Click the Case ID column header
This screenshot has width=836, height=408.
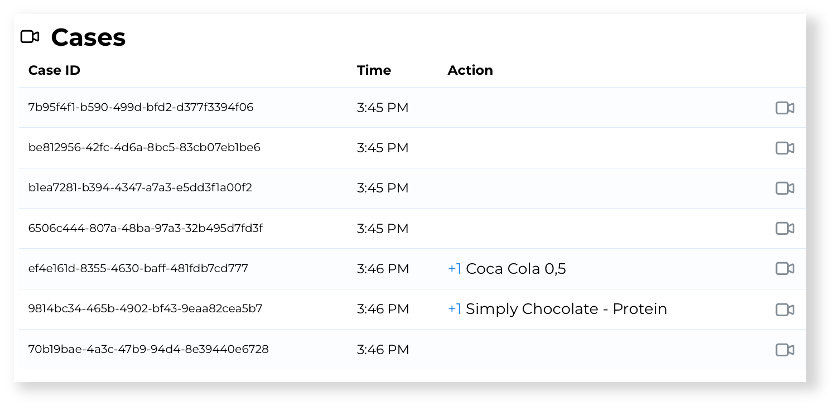tap(54, 71)
